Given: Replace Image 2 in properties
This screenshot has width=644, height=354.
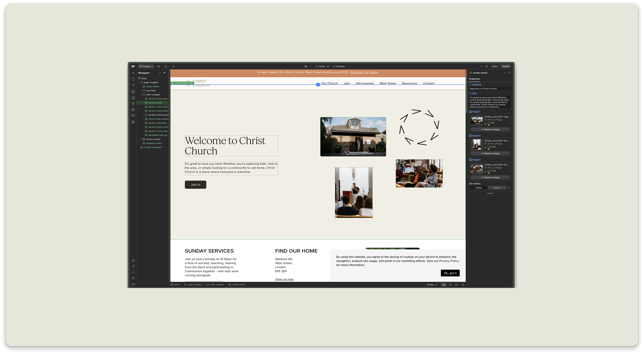Looking at the screenshot, I should pyautogui.click(x=490, y=154).
